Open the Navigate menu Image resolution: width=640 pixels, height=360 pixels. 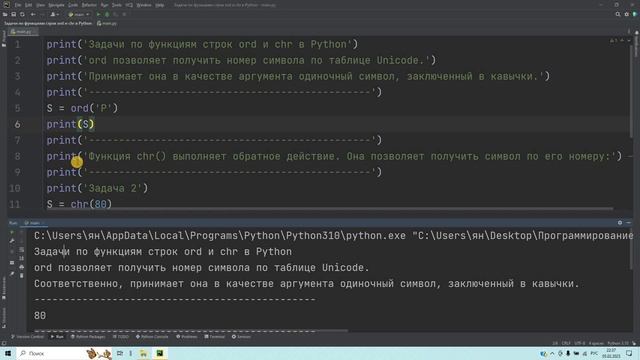point(56,5)
